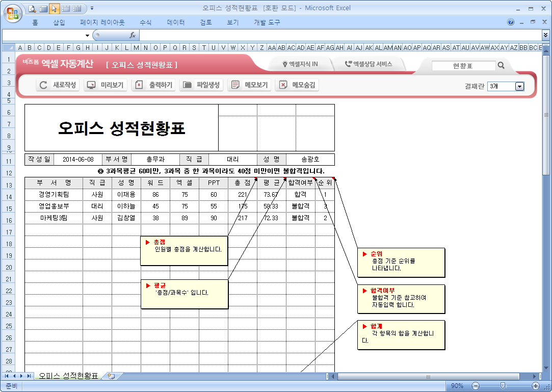
Task: Click Print Preview icon in quick access toolbar
Action: pyautogui.click(x=33, y=9)
